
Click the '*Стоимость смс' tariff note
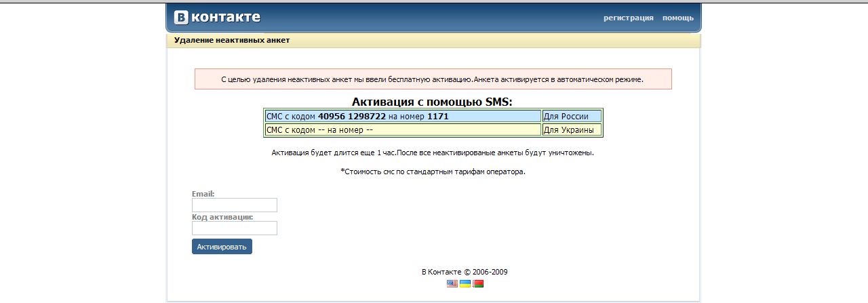(433, 171)
